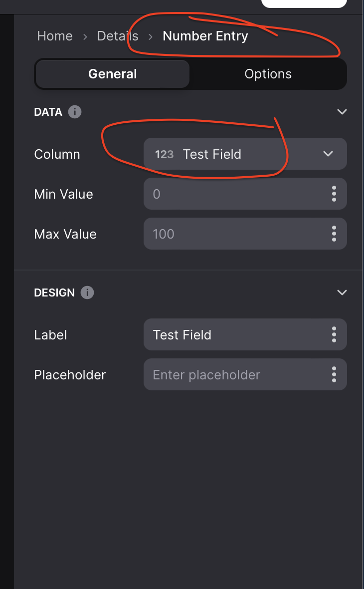
Task: Click the DATA section info icon
Action: (x=75, y=112)
